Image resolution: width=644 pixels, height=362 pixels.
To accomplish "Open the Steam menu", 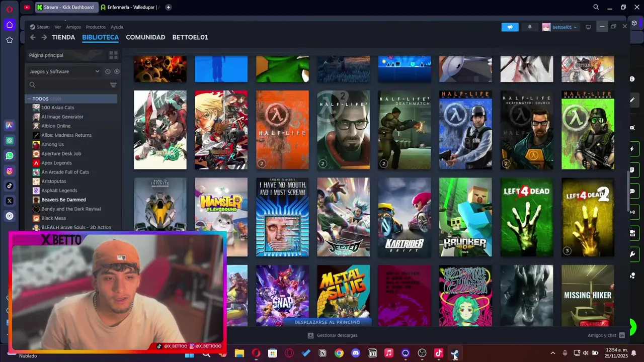I will pyautogui.click(x=40, y=27).
